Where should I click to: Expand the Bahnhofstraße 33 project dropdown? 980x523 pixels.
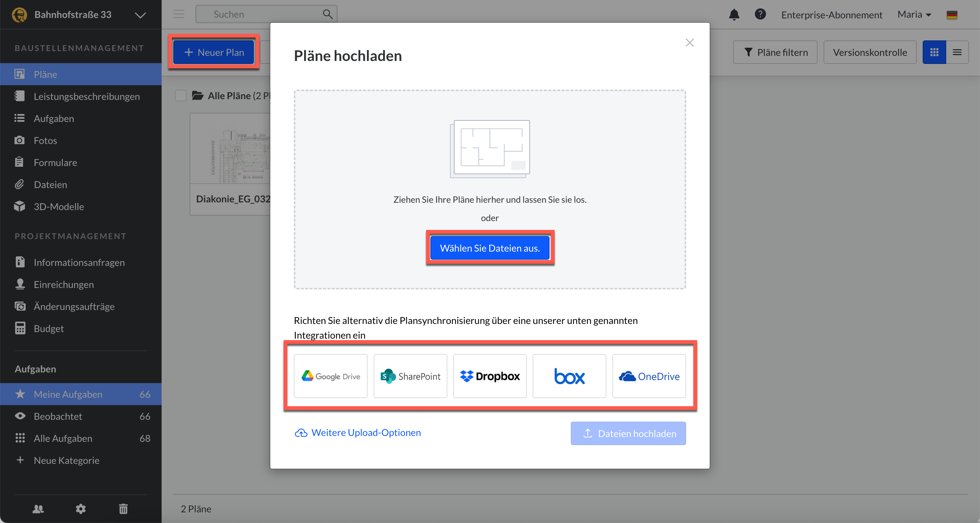tap(140, 15)
